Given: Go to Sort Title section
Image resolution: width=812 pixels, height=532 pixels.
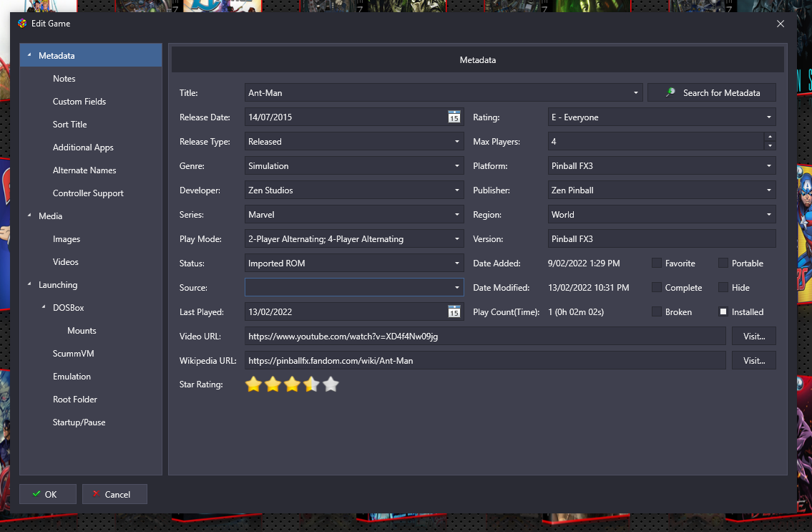Looking at the screenshot, I should [70, 125].
